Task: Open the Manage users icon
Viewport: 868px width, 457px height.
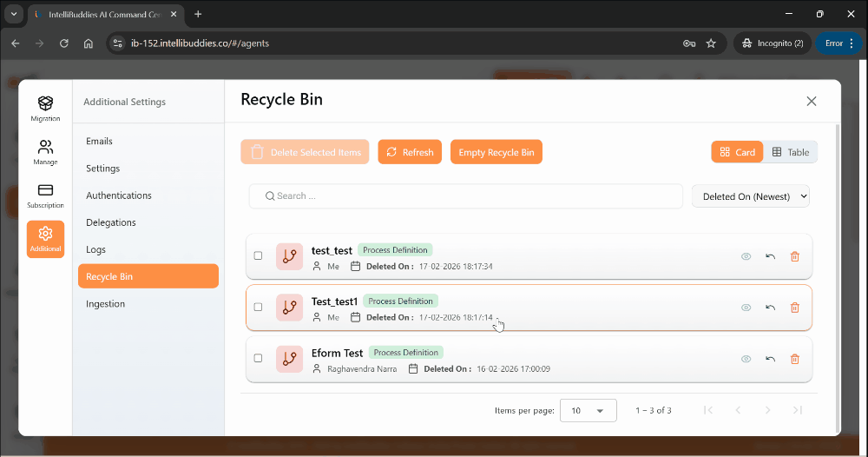Action: (x=45, y=151)
